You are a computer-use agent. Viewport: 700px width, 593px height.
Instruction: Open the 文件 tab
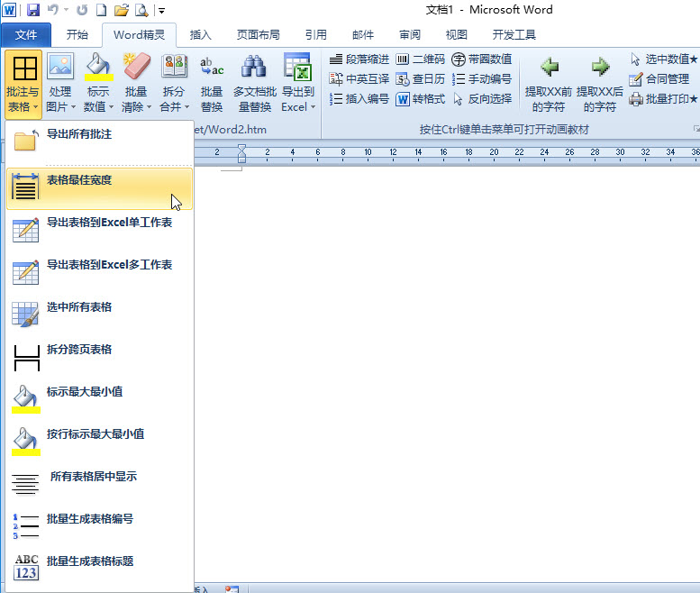pyautogui.click(x=27, y=35)
